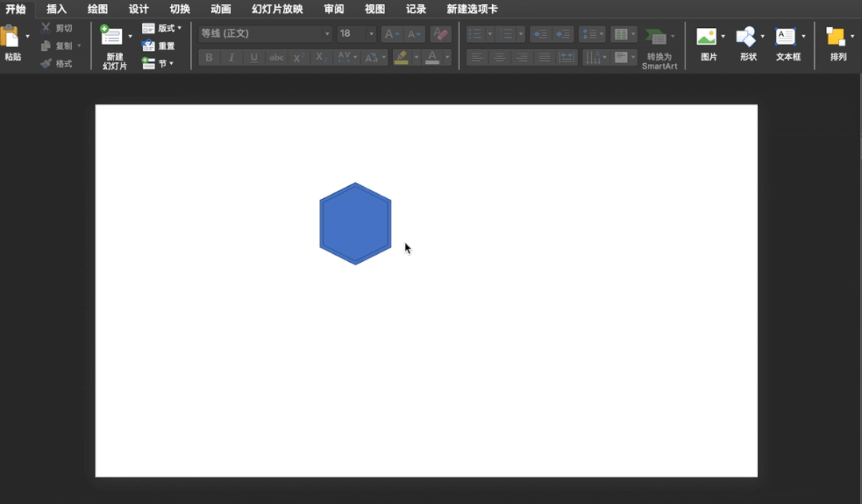Open the 节 section menu
The image size is (862, 504).
tap(157, 63)
